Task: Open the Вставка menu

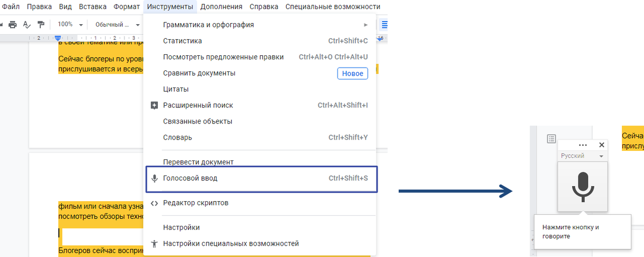Action: (x=92, y=7)
